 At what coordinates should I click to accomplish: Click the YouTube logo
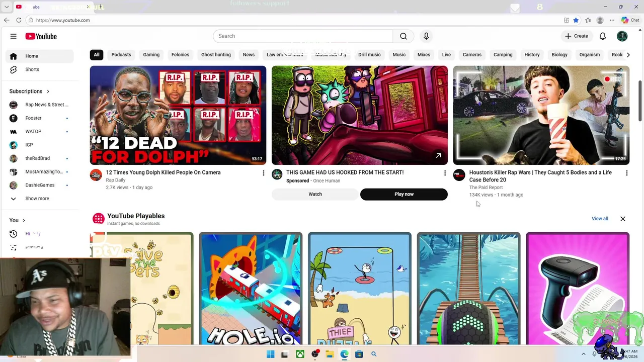(x=41, y=36)
